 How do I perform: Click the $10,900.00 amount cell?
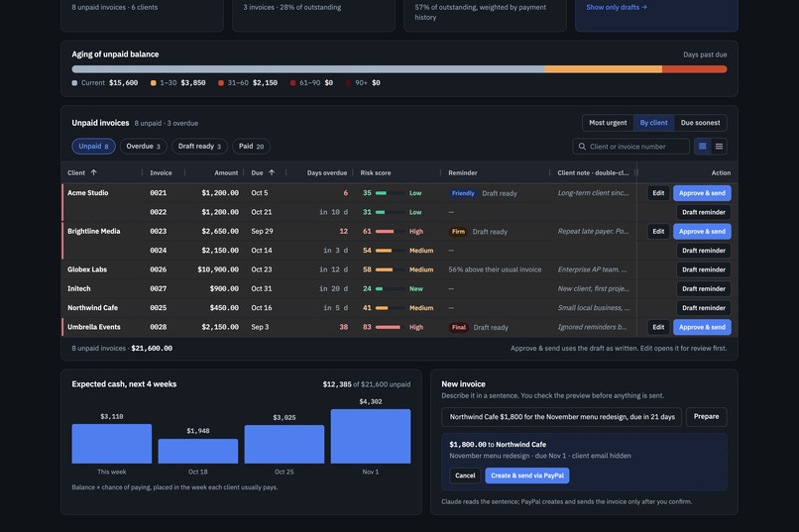[x=218, y=269]
